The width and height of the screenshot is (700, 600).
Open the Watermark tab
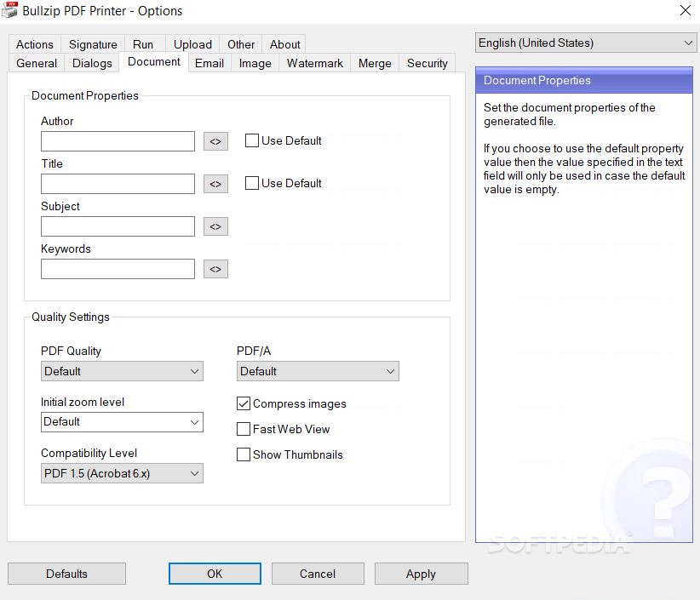tap(315, 63)
